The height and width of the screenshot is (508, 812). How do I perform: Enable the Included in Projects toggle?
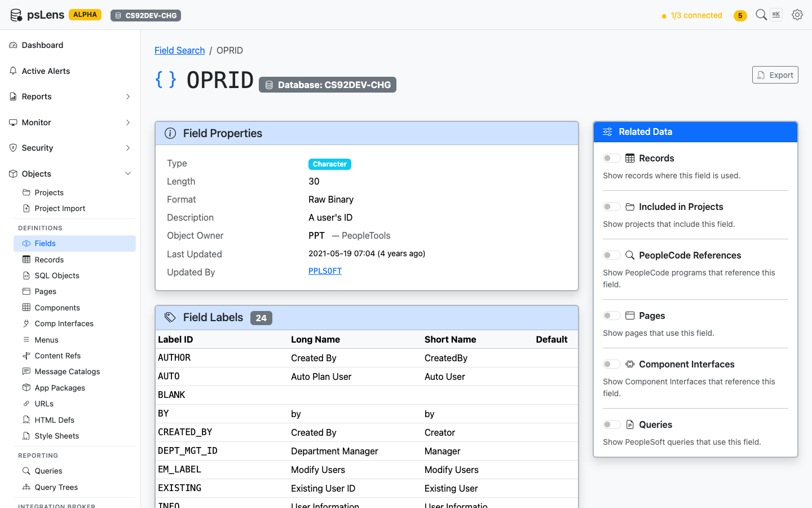click(x=612, y=207)
